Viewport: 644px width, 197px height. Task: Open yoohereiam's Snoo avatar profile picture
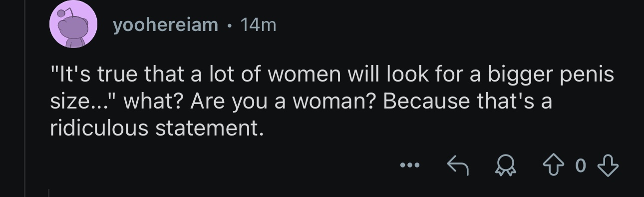click(x=72, y=24)
